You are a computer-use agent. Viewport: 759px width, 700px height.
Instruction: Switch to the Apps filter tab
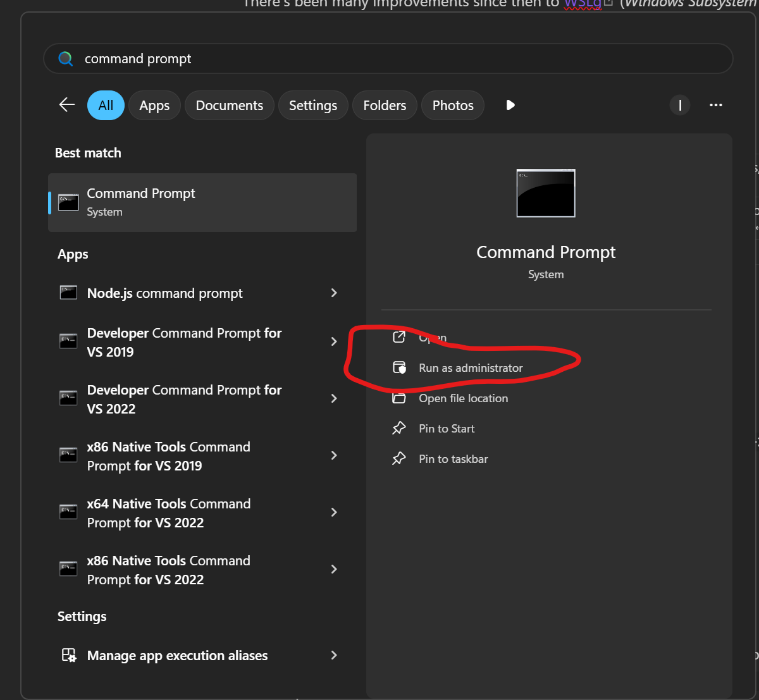pos(154,105)
